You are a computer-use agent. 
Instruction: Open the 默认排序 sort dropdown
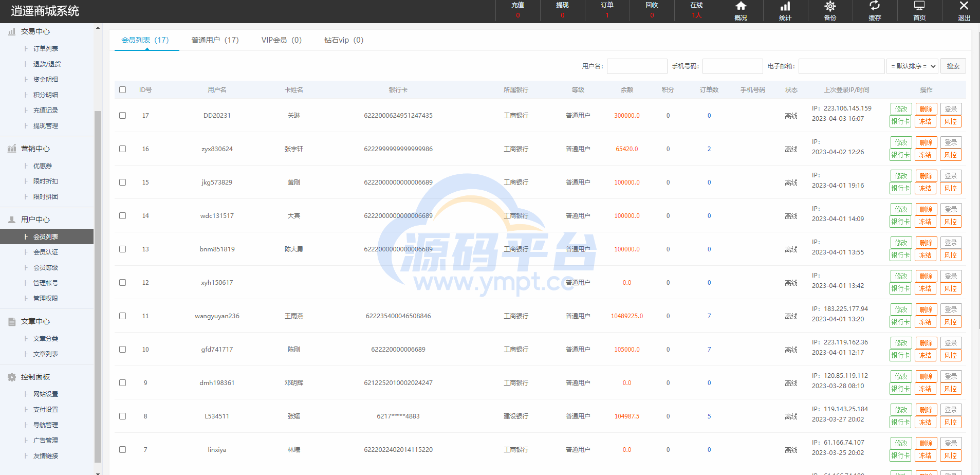[912, 66]
